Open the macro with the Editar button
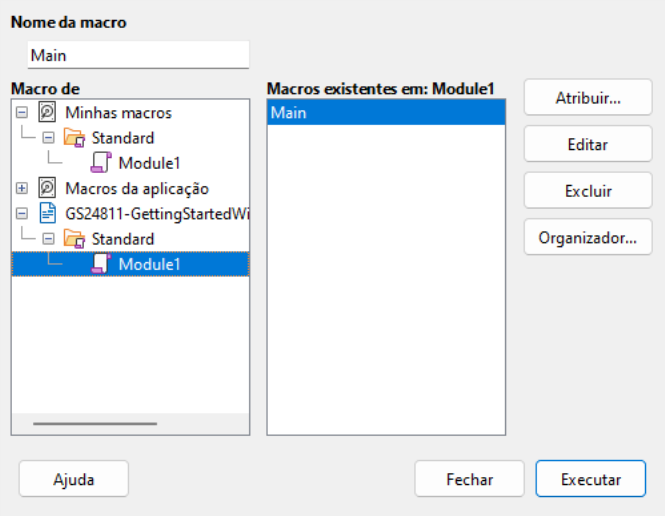The height and width of the screenshot is (516, 665). (x=588, y=144)
